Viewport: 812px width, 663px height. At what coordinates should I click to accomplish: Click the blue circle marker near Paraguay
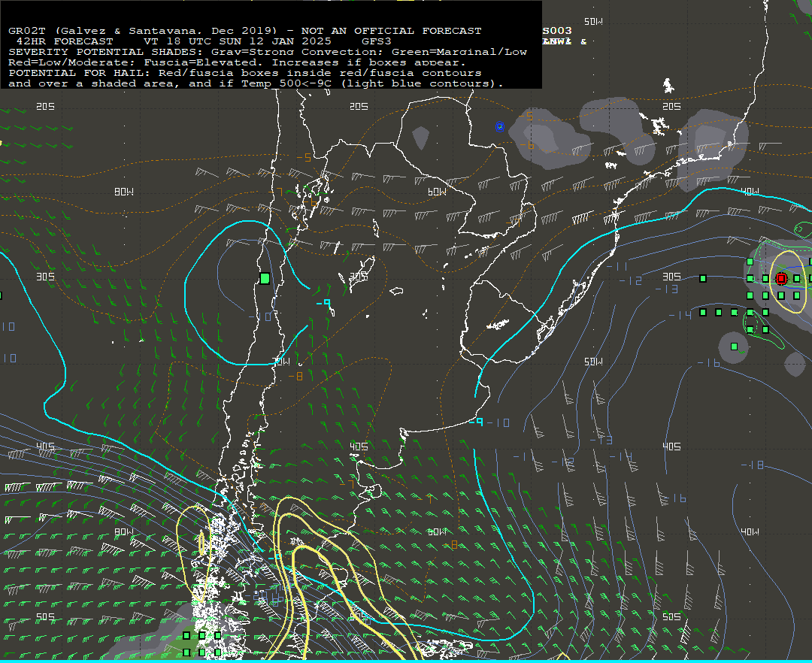pos(500,126)
